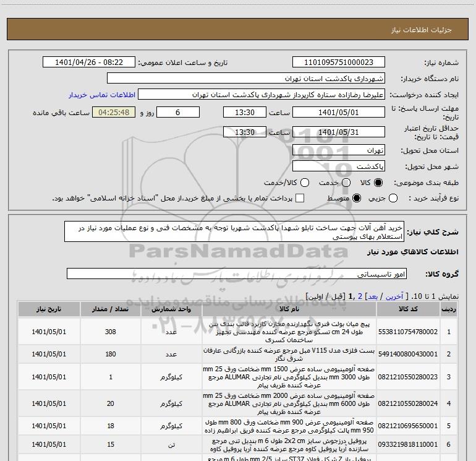Click quantity 20 in row 4
Screen dimensions: 476x461
tap(111, 403)
